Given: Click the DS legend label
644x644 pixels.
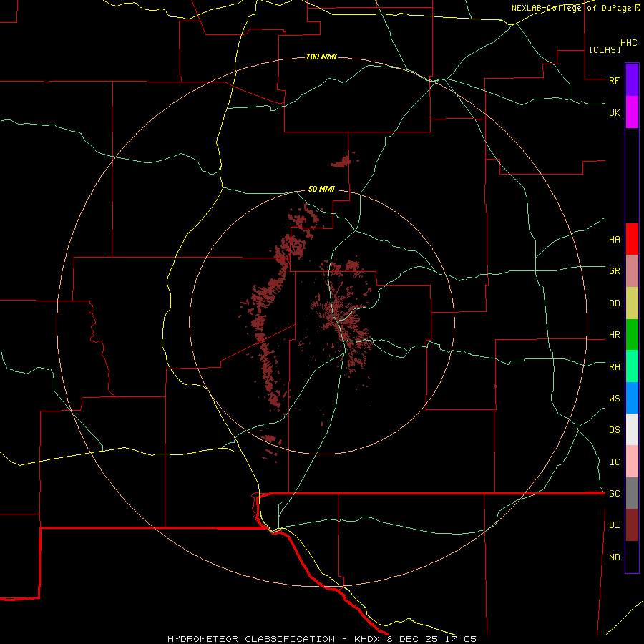Looking at the screenshot, I should coord(614,429).
